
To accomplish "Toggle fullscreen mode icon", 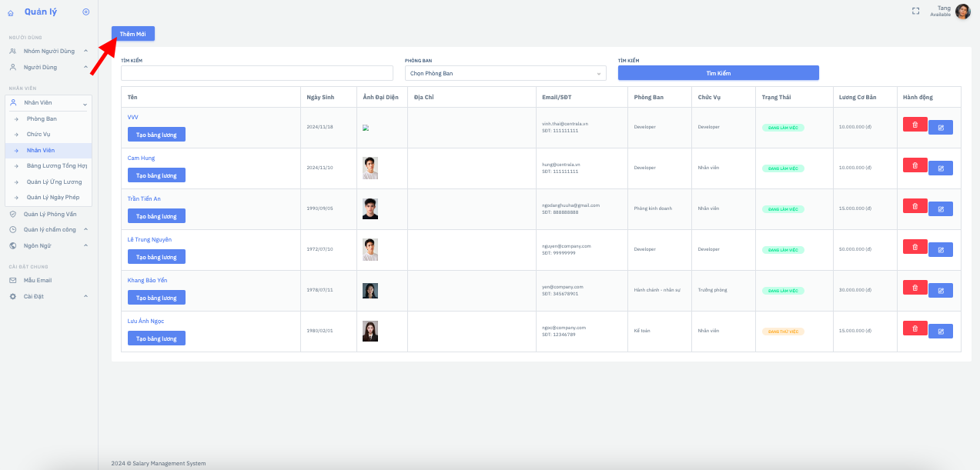I will click(915, 11).
